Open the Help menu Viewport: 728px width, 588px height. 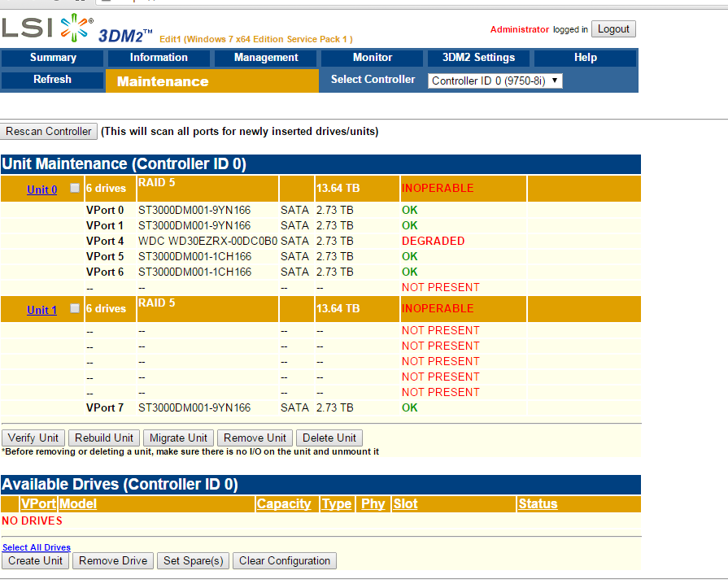[585, 58]
